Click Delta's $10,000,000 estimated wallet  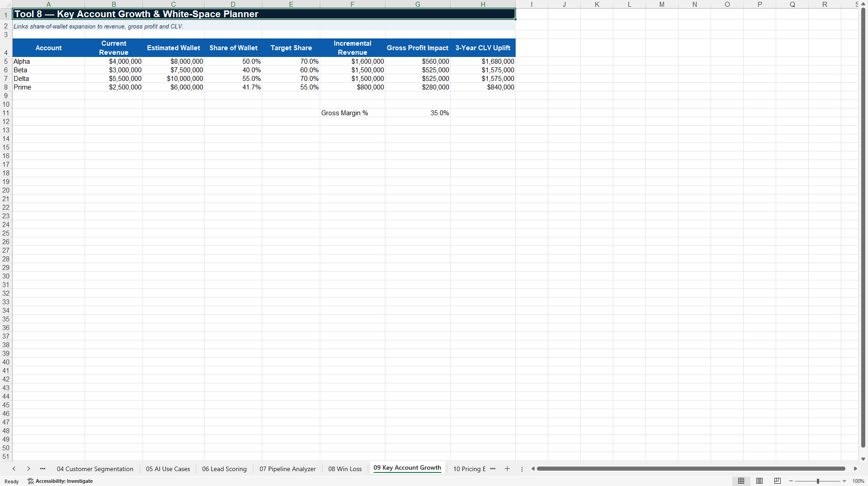coord(173,79)
